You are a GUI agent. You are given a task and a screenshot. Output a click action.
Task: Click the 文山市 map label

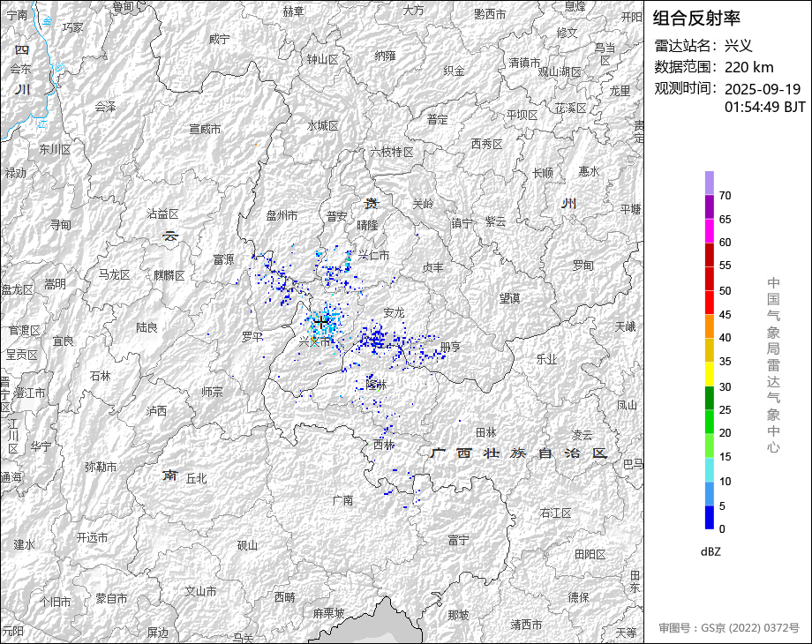pos(201,591)
